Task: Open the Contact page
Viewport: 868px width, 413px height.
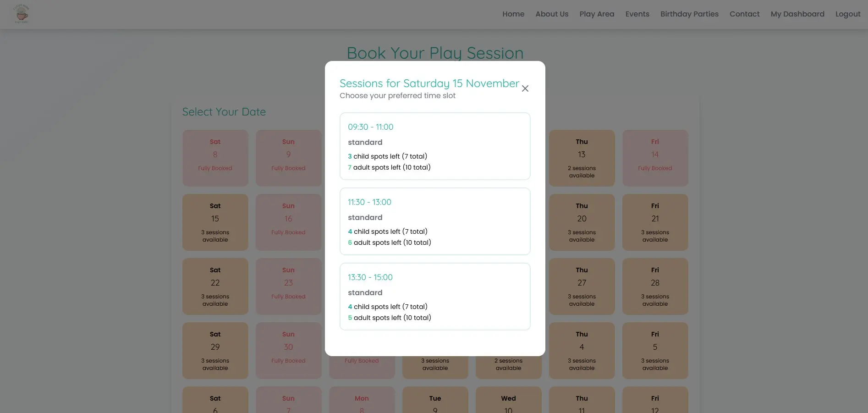Action: [744, 14]
